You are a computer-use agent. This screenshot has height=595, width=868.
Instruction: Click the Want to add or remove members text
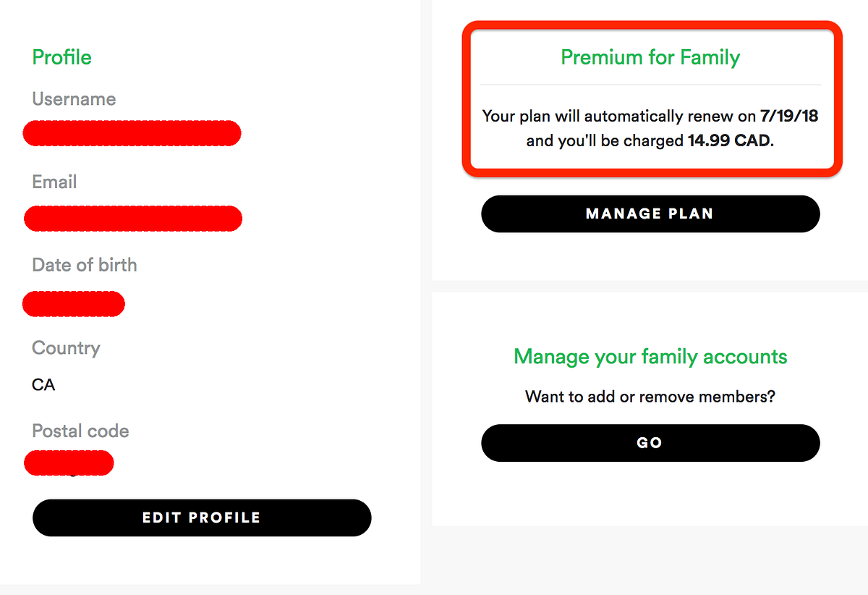point(649,397)
